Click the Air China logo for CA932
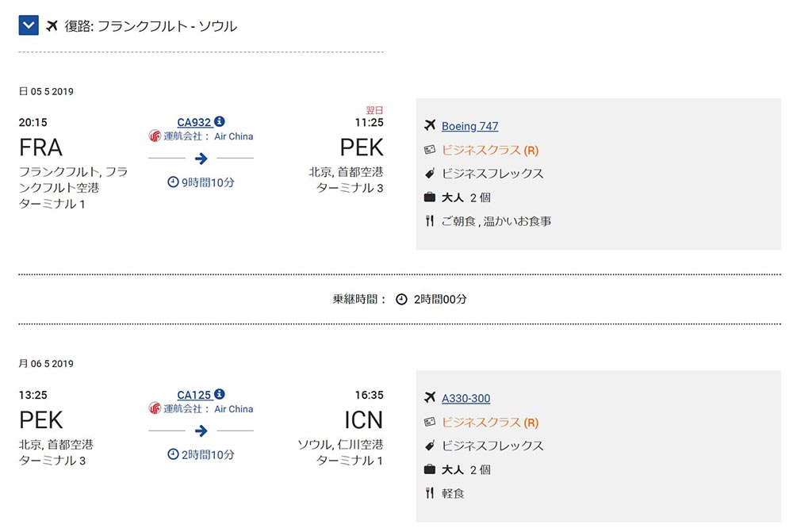 click(x=155, y=136)
